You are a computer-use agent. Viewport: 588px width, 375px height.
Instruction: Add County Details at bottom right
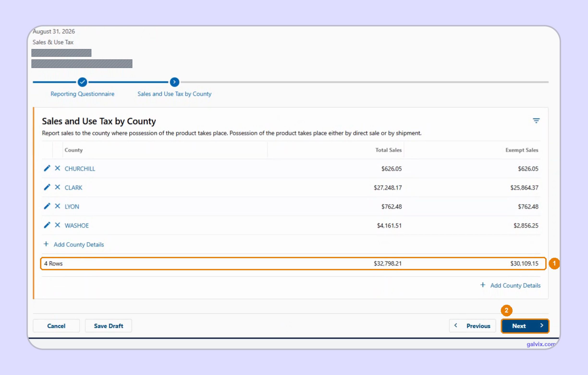[x=510, y=285]
